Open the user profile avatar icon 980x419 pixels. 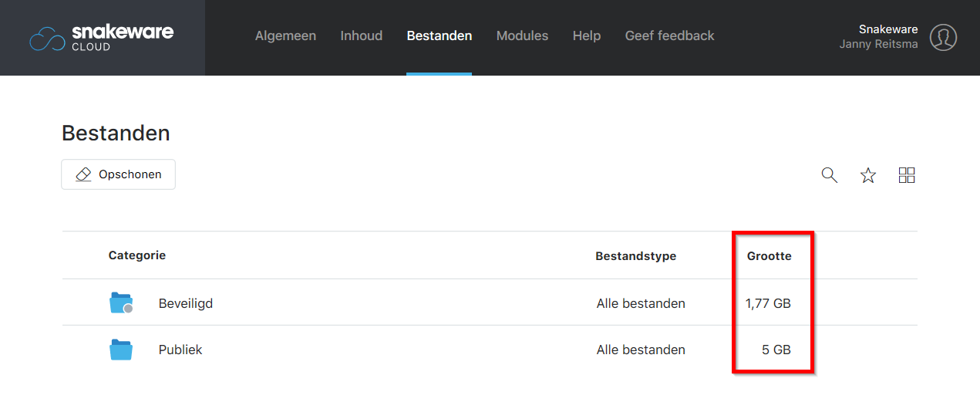tap(943, 37)
